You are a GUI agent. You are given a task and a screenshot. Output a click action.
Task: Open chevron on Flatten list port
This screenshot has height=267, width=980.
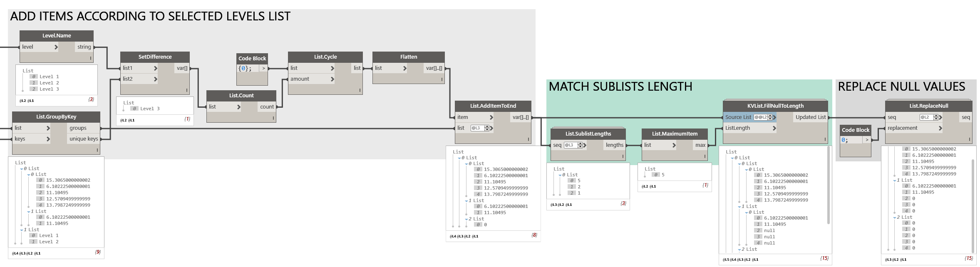click(404, 68)
